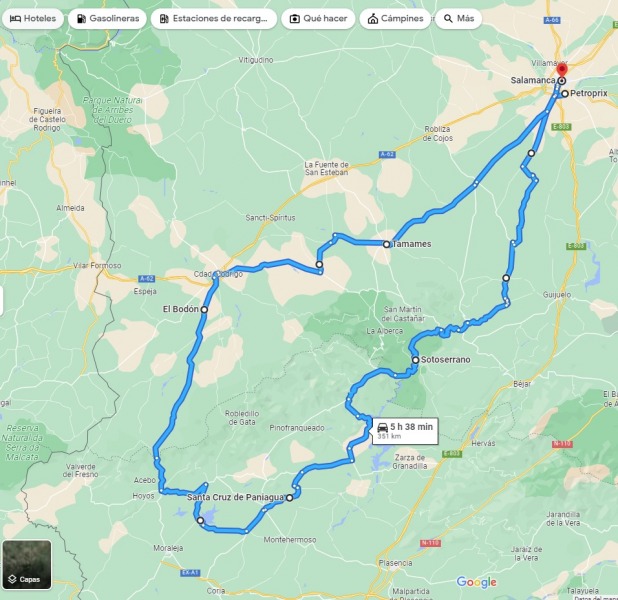Click the car icon in route time box
This screenshot has height=600, width=618.
coord(382,427)
